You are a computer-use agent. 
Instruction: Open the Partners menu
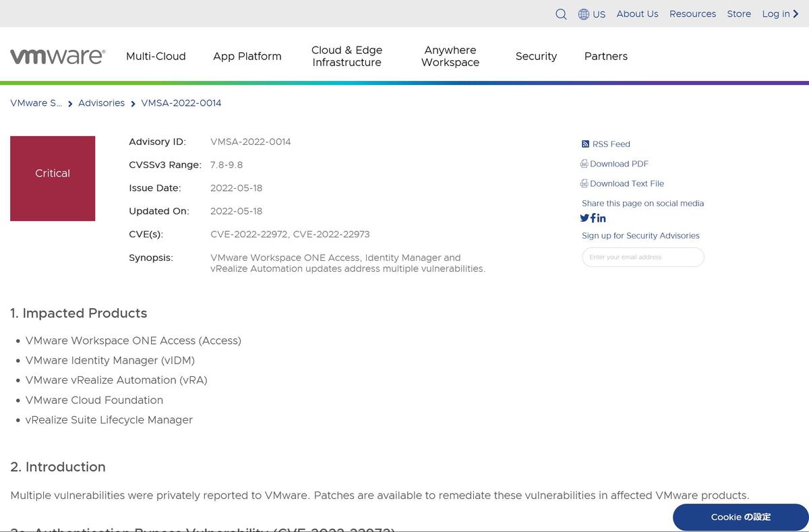(606, 56)
